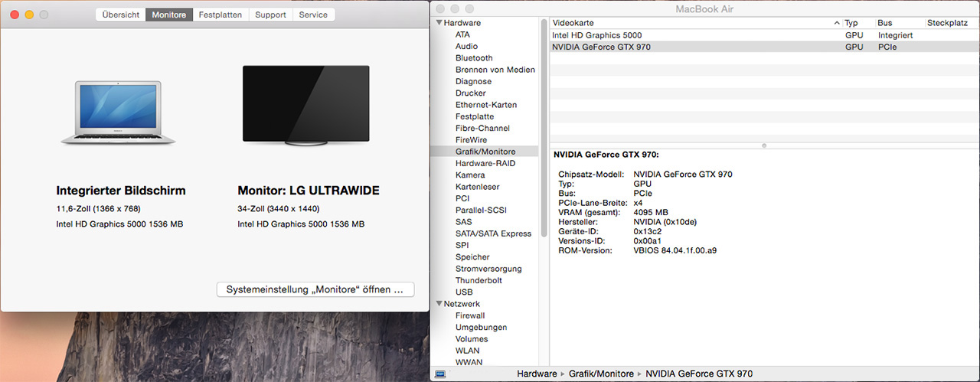Select Firewall under Netzwerk
This screenshot has height=382, width=980.
(470, 315)
